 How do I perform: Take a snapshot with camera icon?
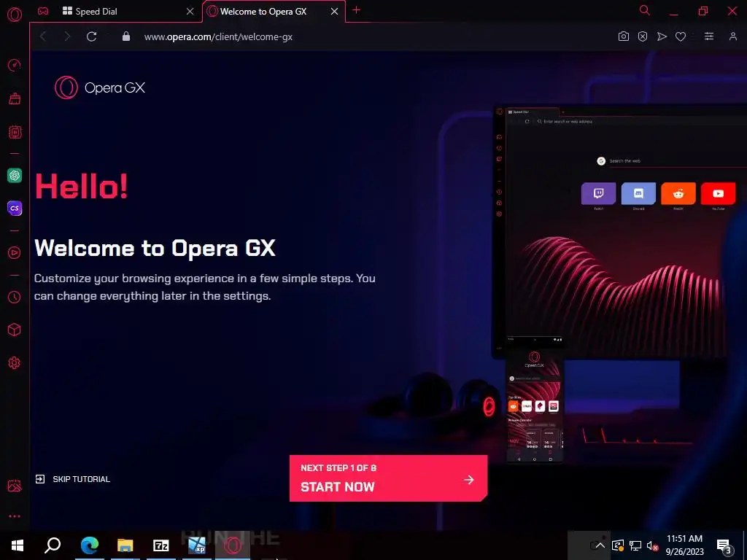[624, 36]
